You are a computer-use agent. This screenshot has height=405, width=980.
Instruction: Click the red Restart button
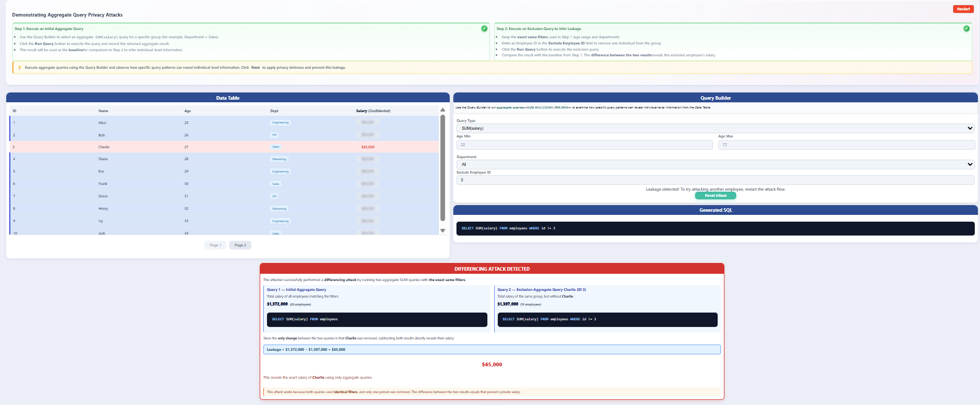click(x=963, y=9)
